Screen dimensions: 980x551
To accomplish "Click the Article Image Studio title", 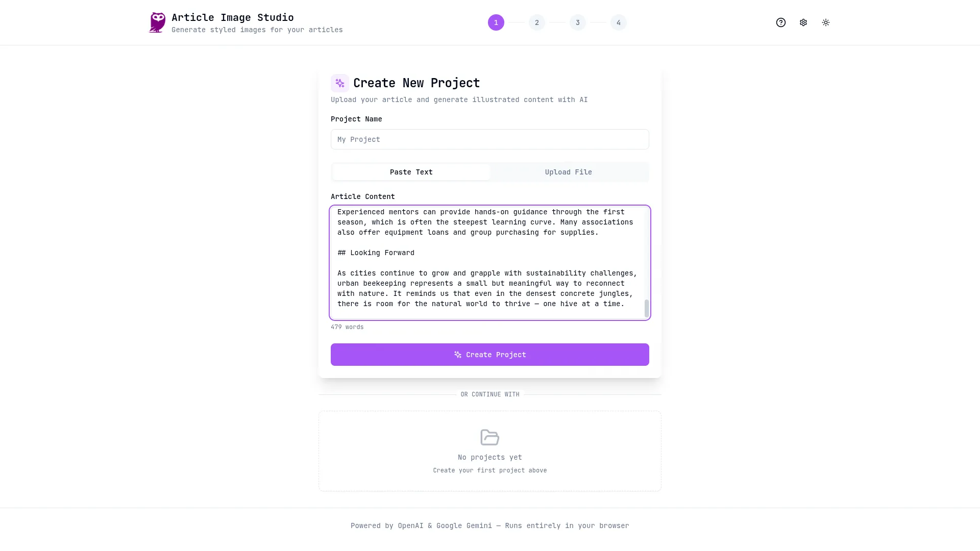I will tap(233, 17).
